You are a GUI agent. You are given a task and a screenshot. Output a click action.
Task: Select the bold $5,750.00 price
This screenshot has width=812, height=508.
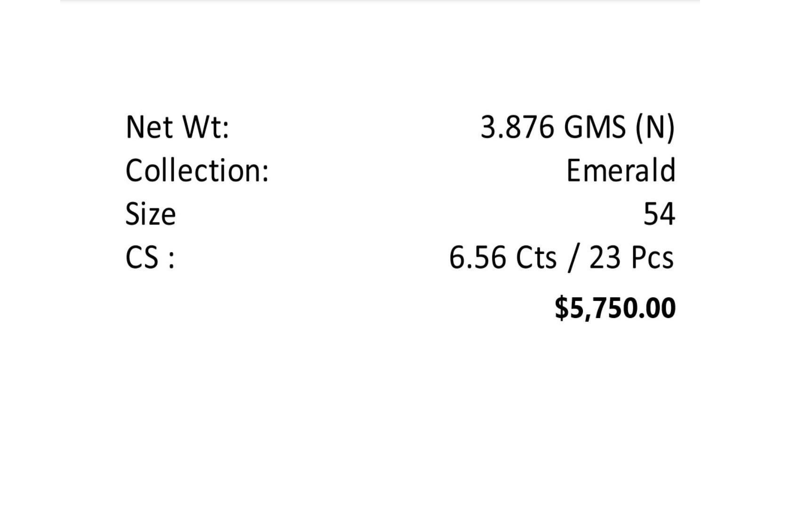[615, 308]
